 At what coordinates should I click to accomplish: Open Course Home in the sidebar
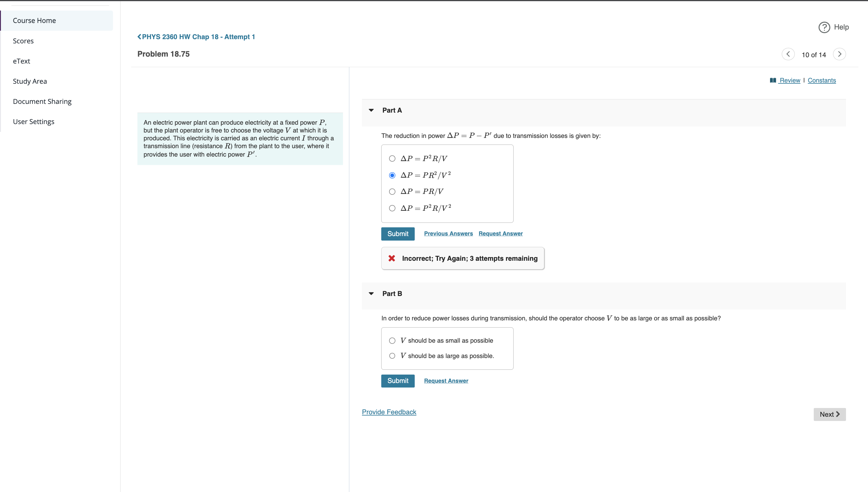34,20
